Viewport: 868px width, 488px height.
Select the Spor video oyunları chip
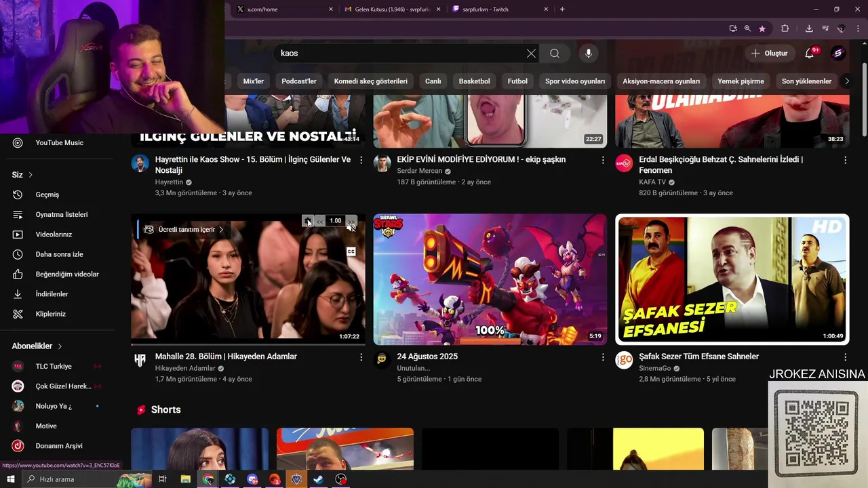click(x=575, y=81)
